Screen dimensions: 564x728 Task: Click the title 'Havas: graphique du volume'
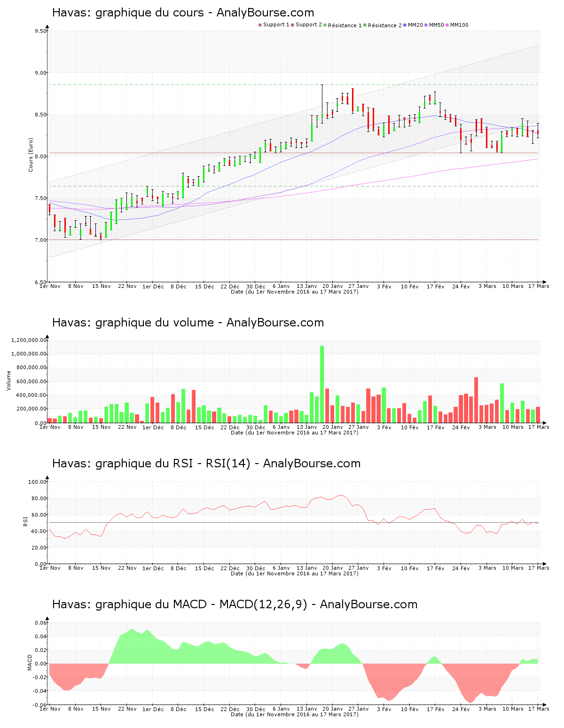click(x=133, y=323)
